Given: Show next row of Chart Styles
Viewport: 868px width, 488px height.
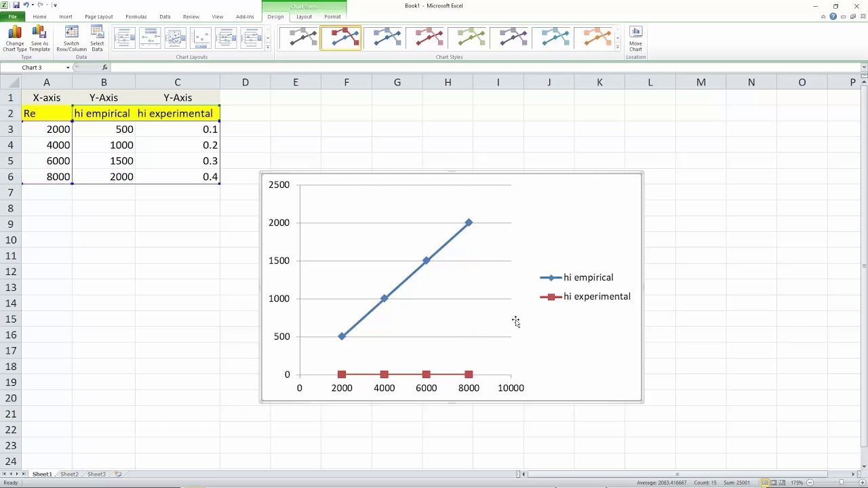Looking at the screenshot, I should (x=617, y=39).
